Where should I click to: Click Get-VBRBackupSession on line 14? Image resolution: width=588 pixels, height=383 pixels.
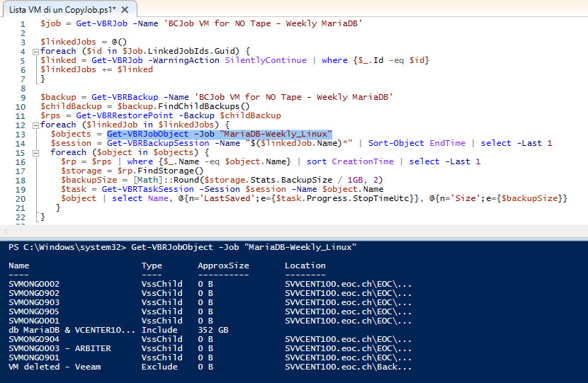(x=158, y=143)
